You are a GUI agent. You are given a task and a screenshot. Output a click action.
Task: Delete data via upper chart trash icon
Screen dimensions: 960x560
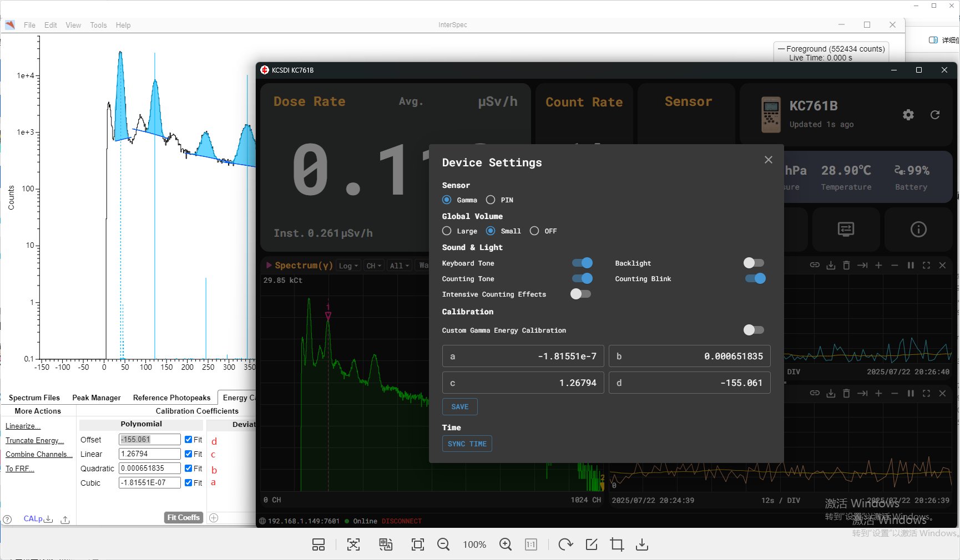[x=846, y=265]
